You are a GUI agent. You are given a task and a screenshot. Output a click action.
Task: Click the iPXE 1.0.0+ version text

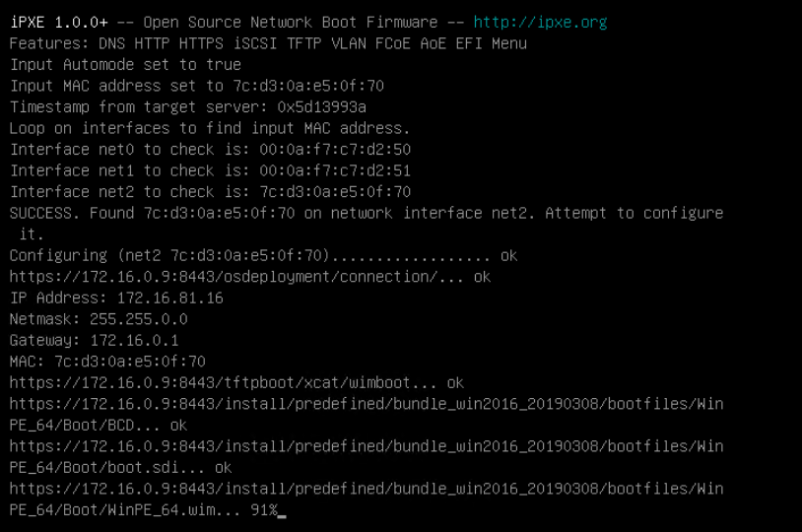(59, 23)
